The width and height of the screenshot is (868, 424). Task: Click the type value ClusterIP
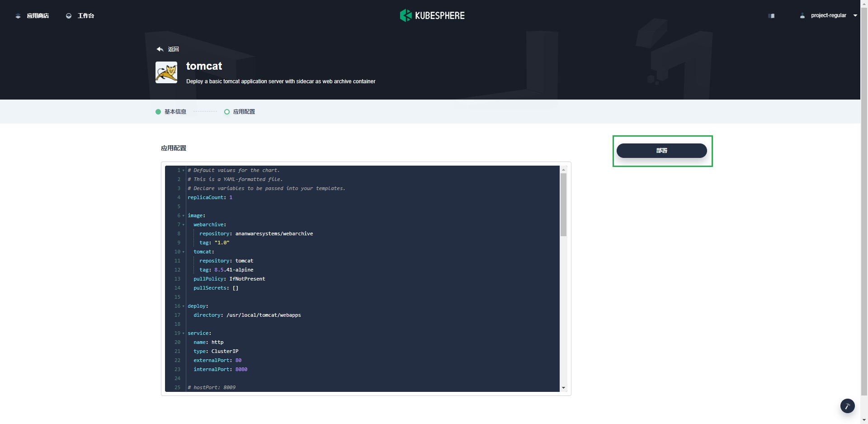(x=225, y=351)
